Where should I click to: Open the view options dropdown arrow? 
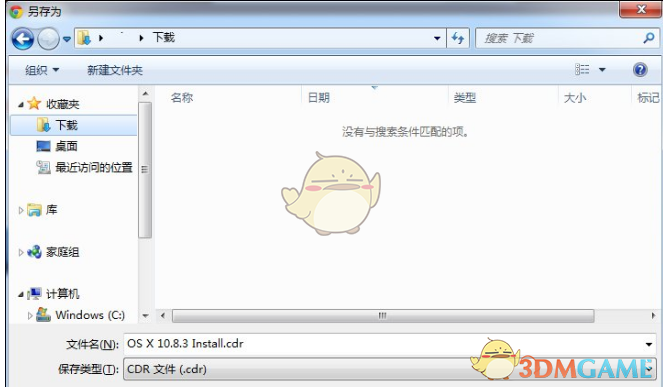click(x=602, y=69)
